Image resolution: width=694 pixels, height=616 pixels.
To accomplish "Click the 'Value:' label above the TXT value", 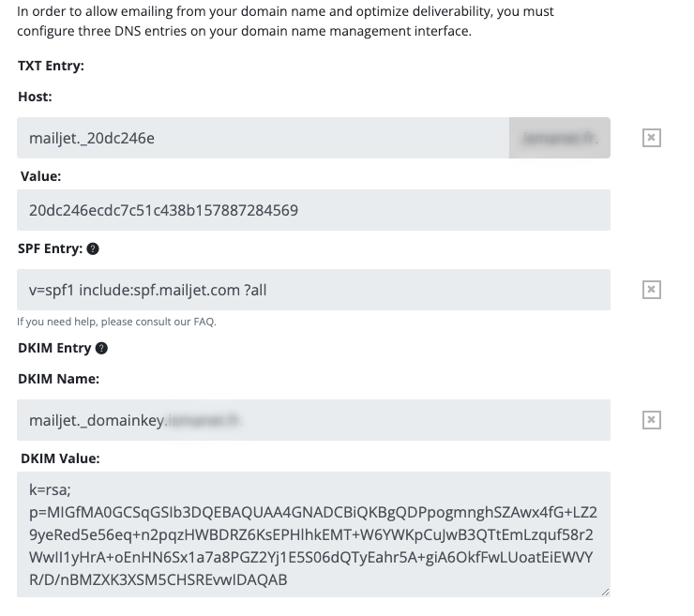I will tap(40, 176).
